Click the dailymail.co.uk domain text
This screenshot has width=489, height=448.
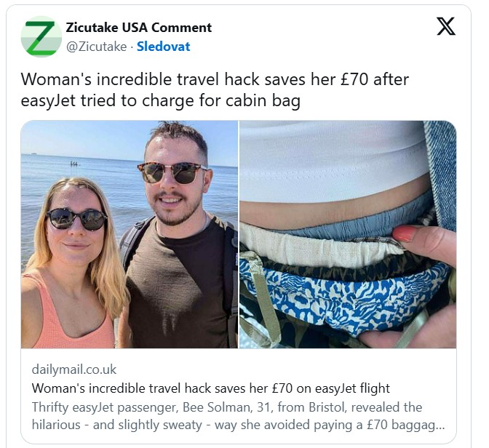coord(74,369)
